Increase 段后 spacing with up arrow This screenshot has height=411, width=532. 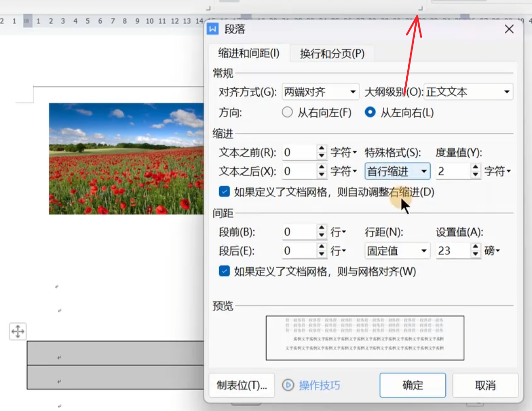[x=321, y=247]
